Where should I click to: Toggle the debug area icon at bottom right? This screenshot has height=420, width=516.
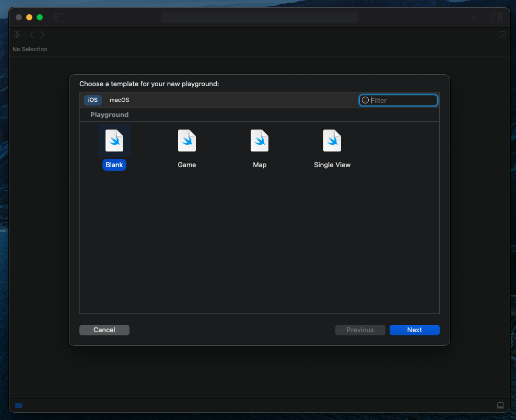point(500,405)
